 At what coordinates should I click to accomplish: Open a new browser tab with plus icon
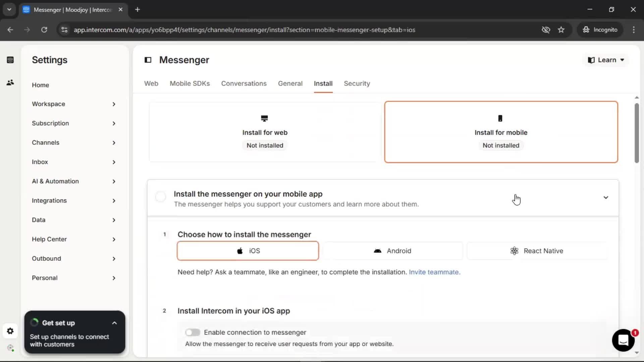pos(138,10)
